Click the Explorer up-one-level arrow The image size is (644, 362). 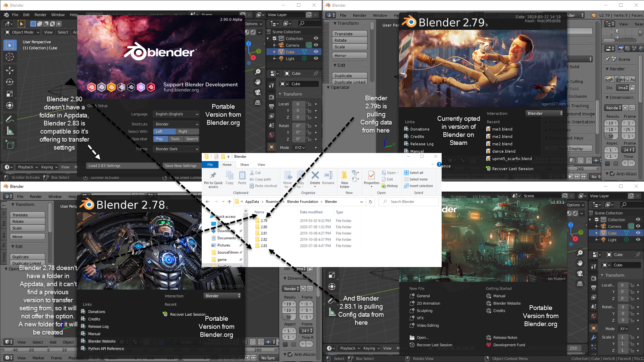(x=229, y=202)
